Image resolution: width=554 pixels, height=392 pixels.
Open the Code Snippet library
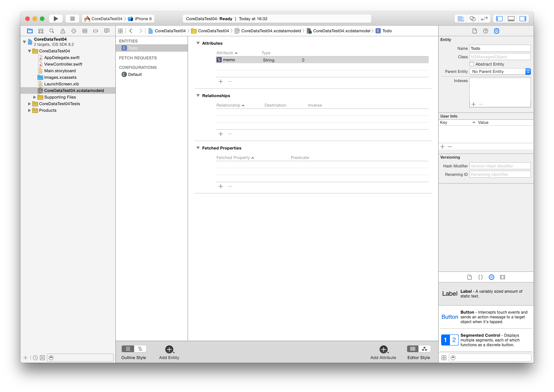(x=480, y=277)
